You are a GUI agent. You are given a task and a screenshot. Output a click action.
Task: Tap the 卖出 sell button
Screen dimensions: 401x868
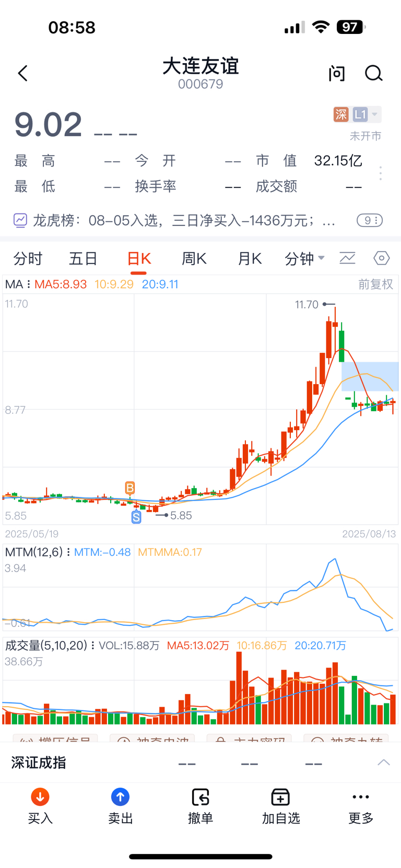coord(120,806)
